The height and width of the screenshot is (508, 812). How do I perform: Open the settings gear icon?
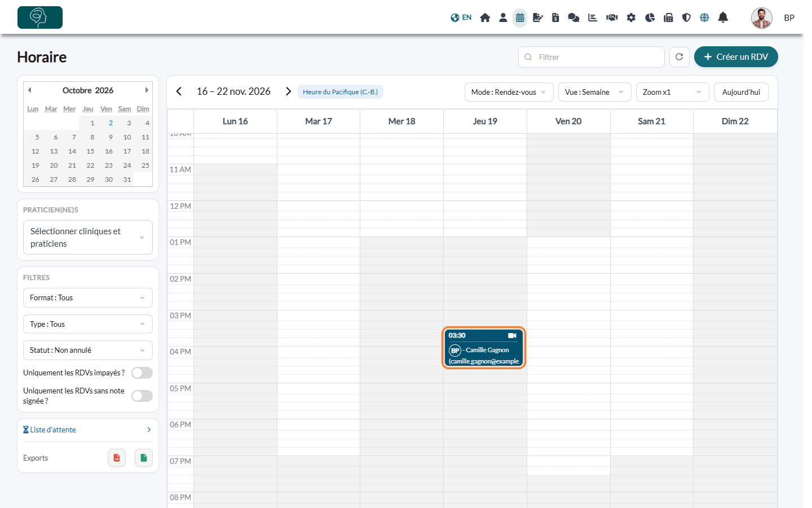pos(631,17)
